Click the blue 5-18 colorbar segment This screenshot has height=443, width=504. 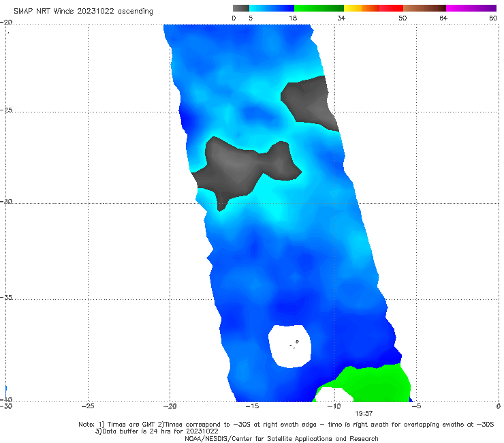pyautogui.click(x=272, y=8)
